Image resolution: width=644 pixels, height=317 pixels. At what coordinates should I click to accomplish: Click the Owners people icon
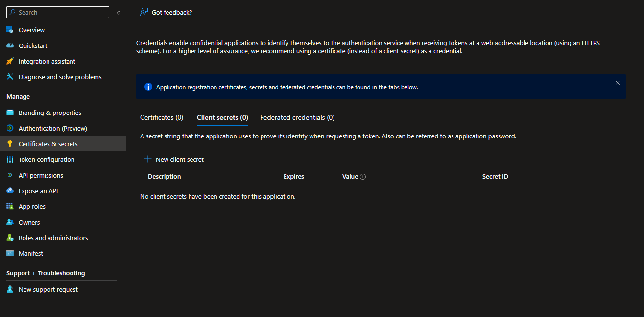click(x=10, y=222)
